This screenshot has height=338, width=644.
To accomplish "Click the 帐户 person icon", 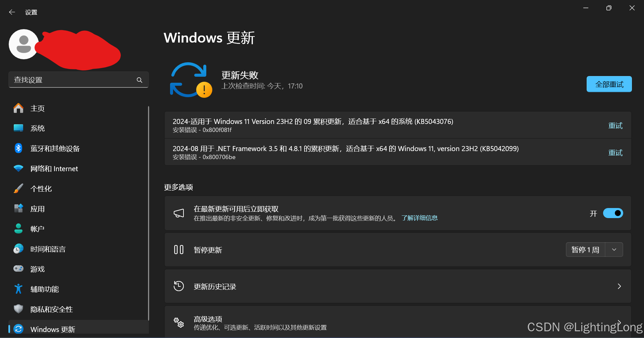I will [18, 228].
